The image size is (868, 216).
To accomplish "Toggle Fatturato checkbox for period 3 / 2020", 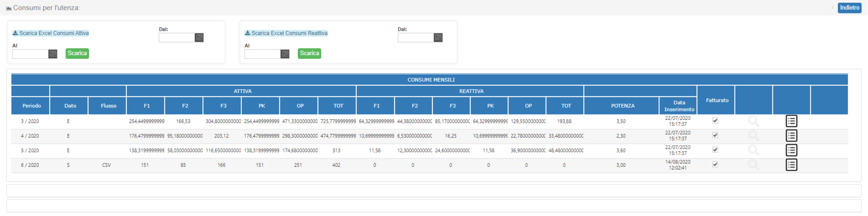I will coord(715,120).
